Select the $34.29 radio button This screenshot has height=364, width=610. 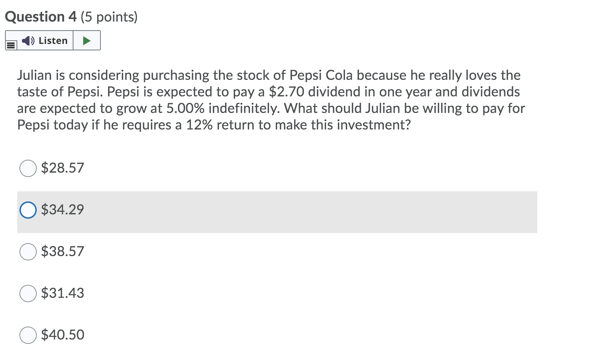click(28, 210)
